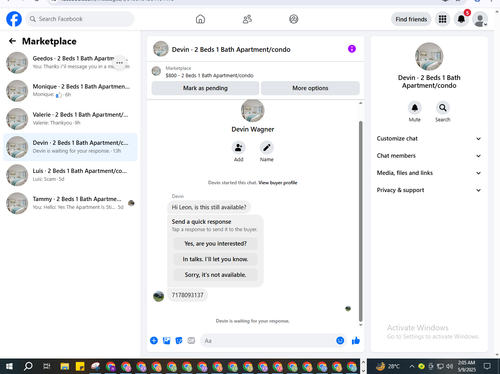The width and height of the screenshot is (500, 374).
Task: Mute the conversation with bell icon
Action: tap(415, 108)
